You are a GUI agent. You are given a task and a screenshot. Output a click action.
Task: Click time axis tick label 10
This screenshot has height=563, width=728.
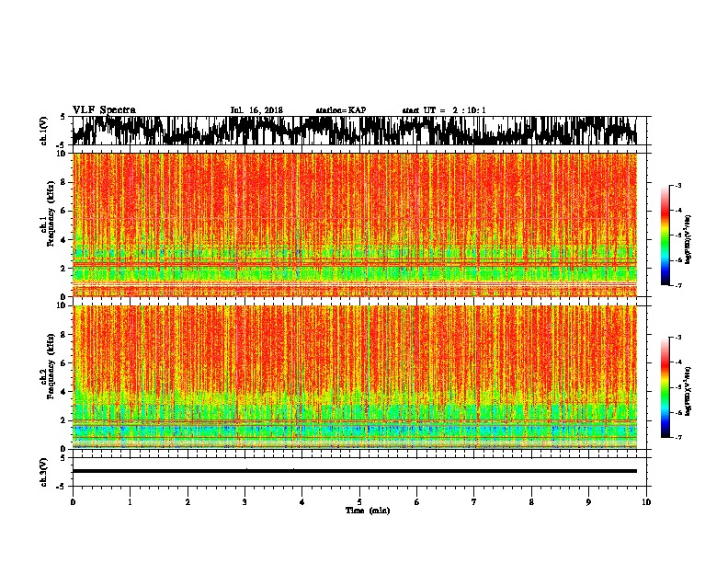pyautogui.click(x=646, y=502)
